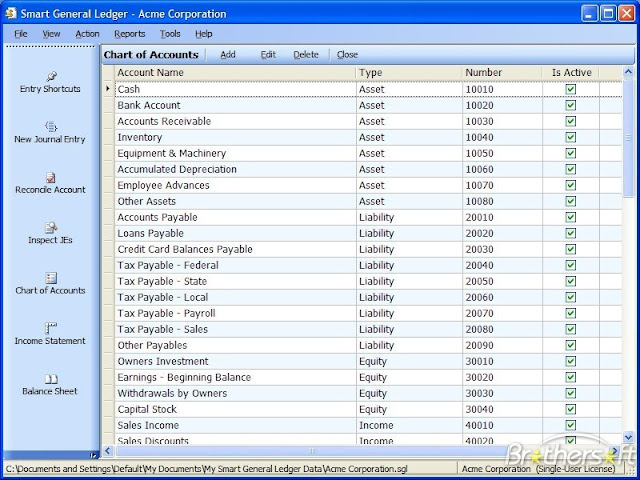
Task: Toggle Is Active for Accounts Payable
Action: pos(571,217)
